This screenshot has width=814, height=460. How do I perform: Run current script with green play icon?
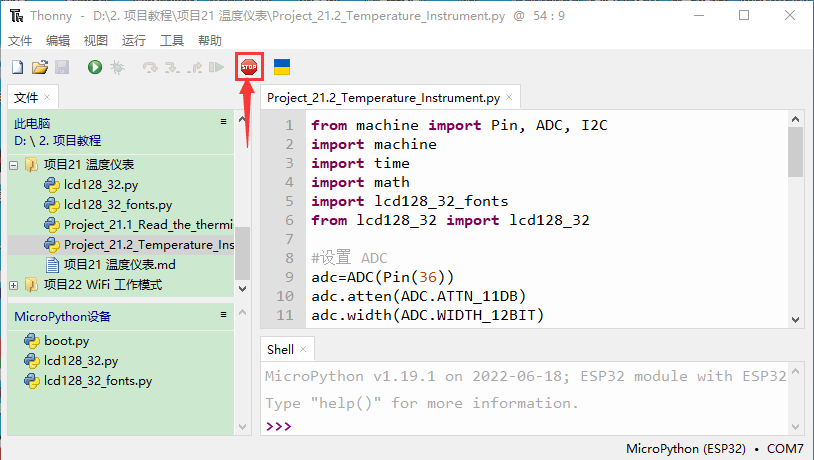tap(94, 67)
